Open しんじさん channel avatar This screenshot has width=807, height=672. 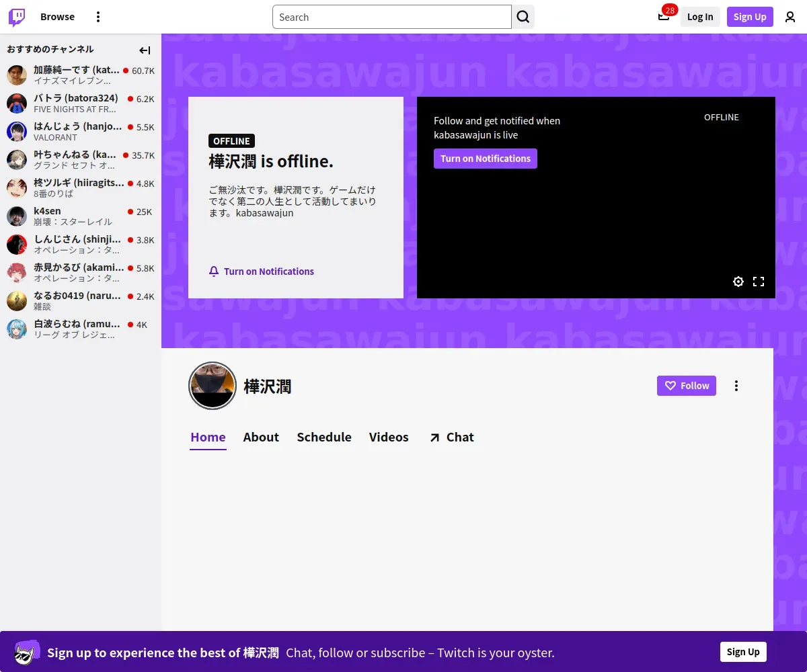[17, 245]
